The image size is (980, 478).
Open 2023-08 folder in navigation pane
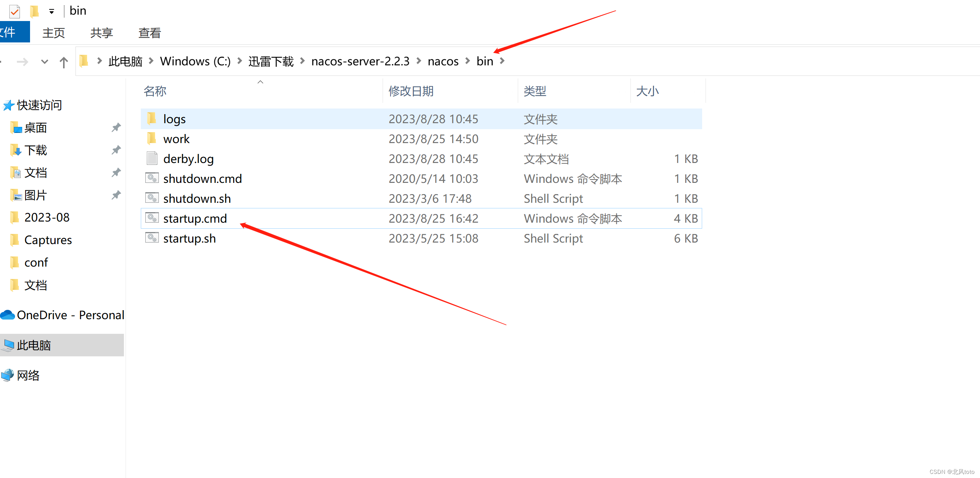pos(47,217)
